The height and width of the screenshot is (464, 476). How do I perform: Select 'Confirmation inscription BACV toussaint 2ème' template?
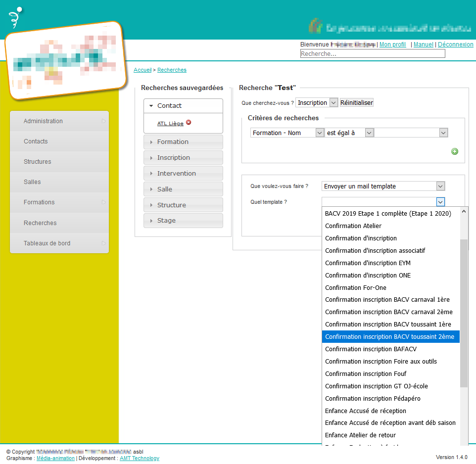click(390, 337)
